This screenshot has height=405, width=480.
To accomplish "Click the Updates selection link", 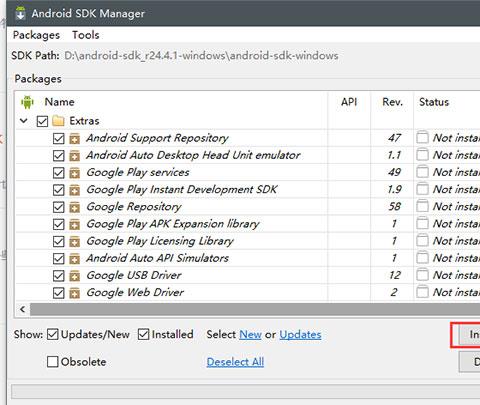I will 300,334.
